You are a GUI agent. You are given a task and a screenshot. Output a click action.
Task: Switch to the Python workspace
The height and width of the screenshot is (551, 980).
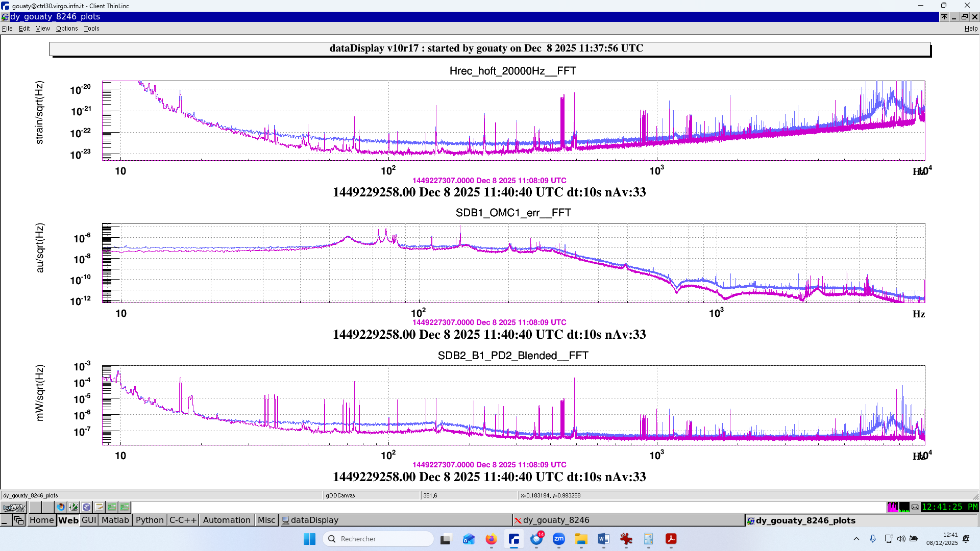[x=150, y=520]
